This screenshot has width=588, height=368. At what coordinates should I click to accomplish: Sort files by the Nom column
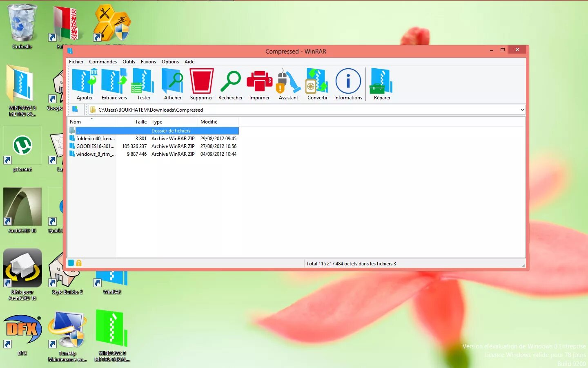[92, 122]
